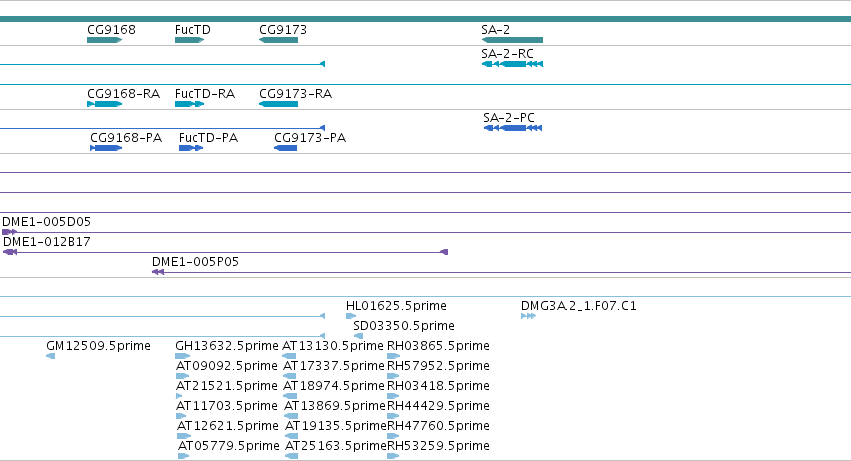Click the CG9173-PA protein glyph
The image size is (851, 461).
click(285, 148)
